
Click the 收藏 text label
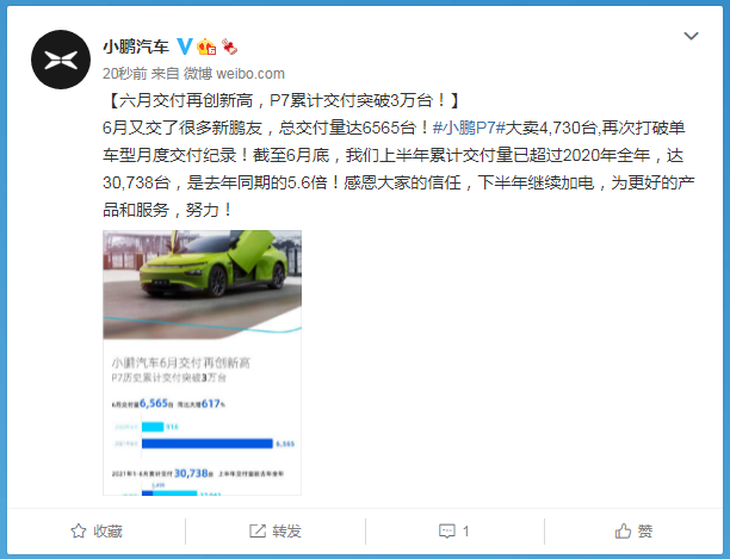pyautogui.click(x=108, y=531)
